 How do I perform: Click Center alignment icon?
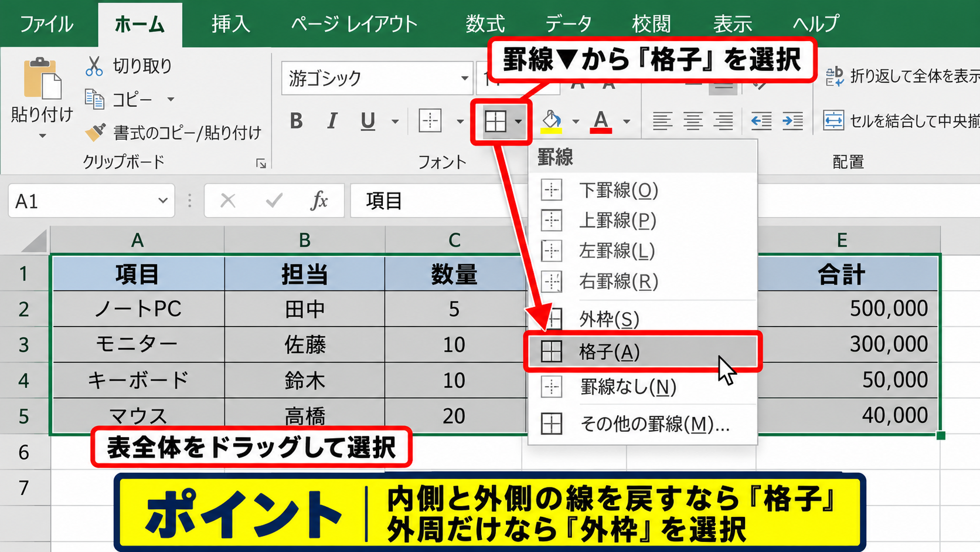click(x=693, y=121)
